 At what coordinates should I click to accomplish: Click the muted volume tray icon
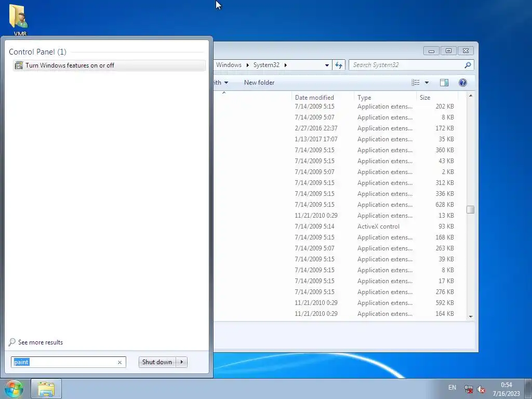point(481,389)
